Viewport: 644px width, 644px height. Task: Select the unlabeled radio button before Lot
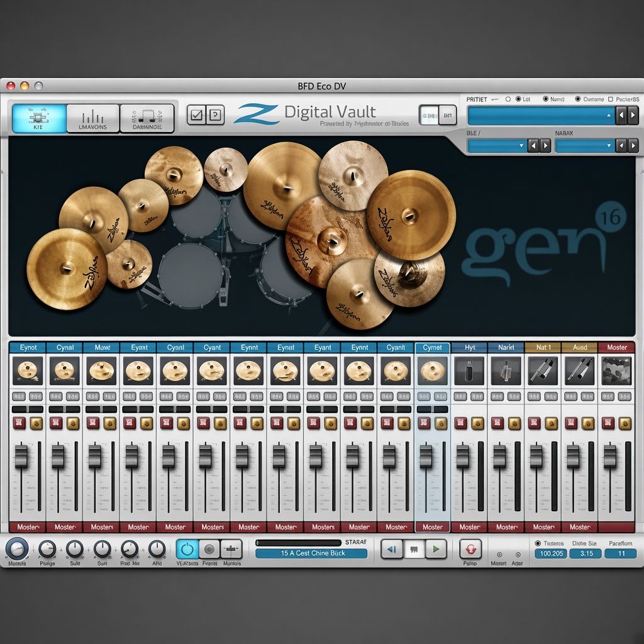(508, 99)
